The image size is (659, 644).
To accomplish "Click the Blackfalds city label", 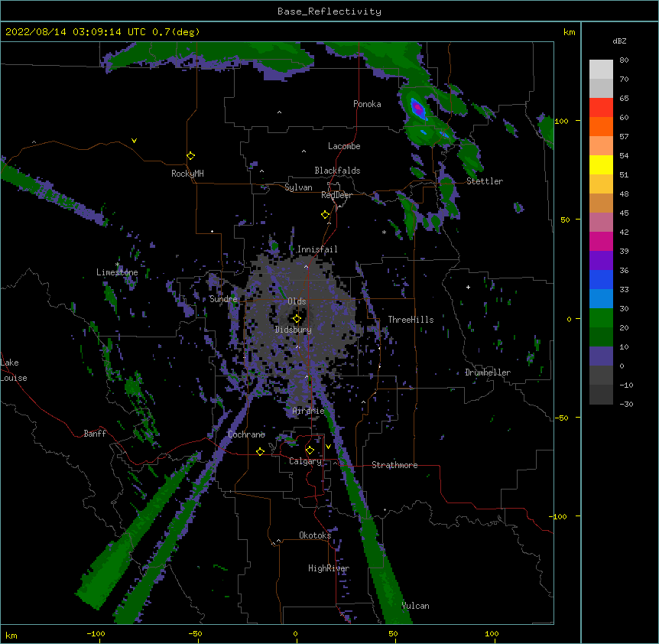I will pyautogui.click(x=337, y=171).
